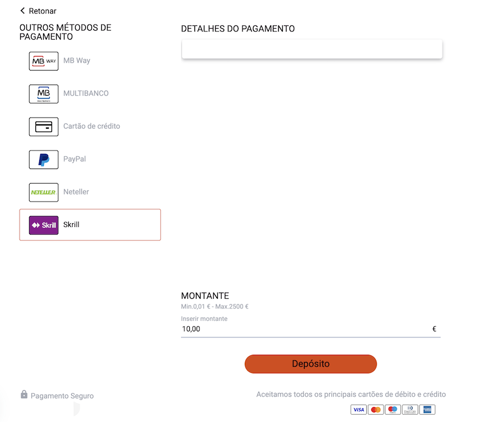Viewport: 504px width, 422px height.
Task: Click the MB Way logo icon
Action: pyautogui.click(x=44, y=61)
